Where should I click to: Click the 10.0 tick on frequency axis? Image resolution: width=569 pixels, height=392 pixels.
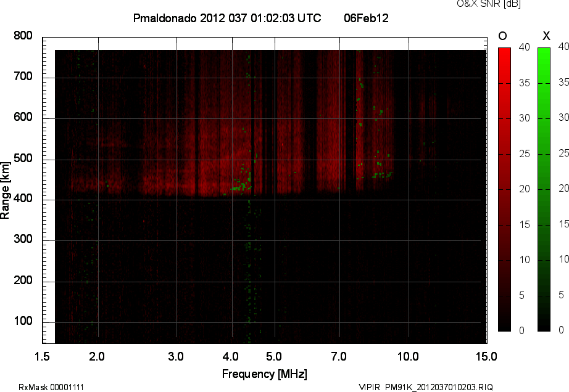[x=408, y=356]
